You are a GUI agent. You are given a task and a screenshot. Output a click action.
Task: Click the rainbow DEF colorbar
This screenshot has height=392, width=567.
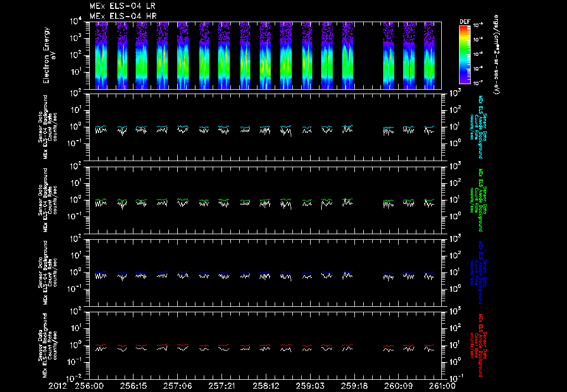tap(465, 55)
